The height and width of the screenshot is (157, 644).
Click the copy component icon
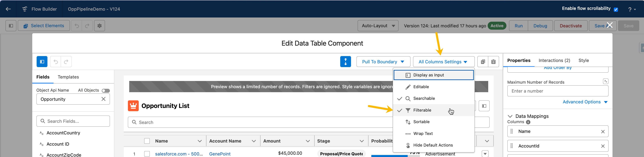(483, 62)
